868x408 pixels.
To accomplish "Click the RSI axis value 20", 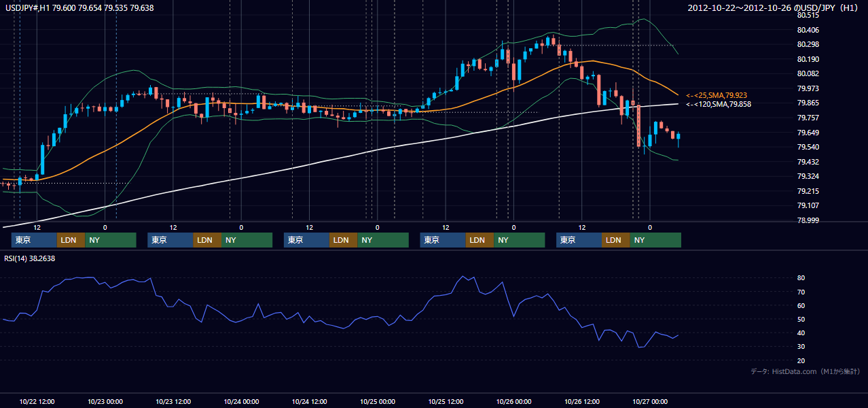I will (x=801, y=360).
